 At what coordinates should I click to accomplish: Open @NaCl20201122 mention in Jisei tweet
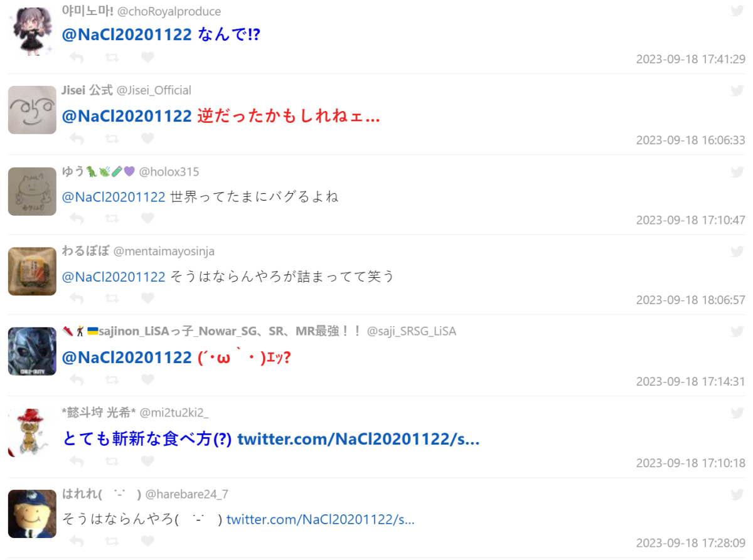[x=127, y=116]
